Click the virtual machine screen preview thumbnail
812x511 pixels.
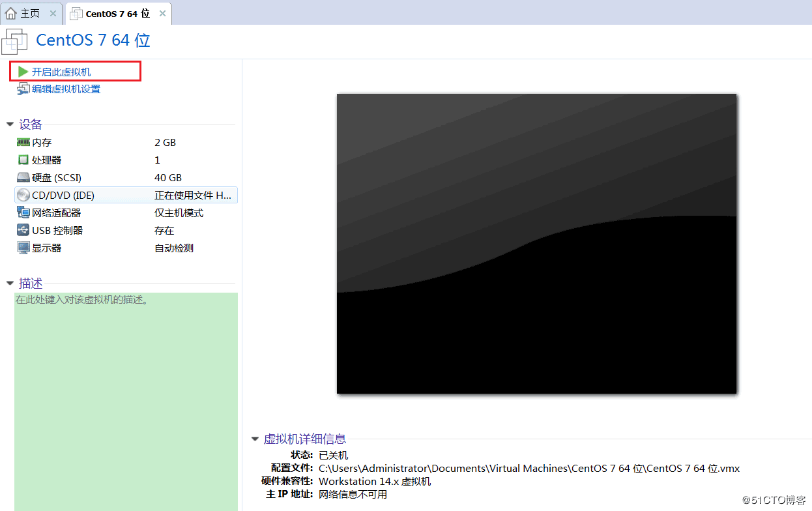click(536, 243)
